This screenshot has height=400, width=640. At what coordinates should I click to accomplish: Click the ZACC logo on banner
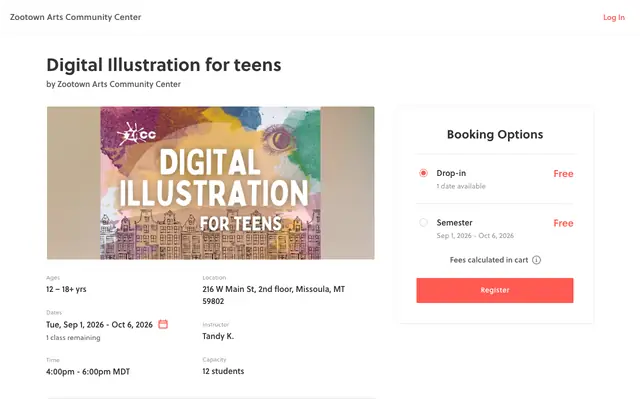coord(136,134)
